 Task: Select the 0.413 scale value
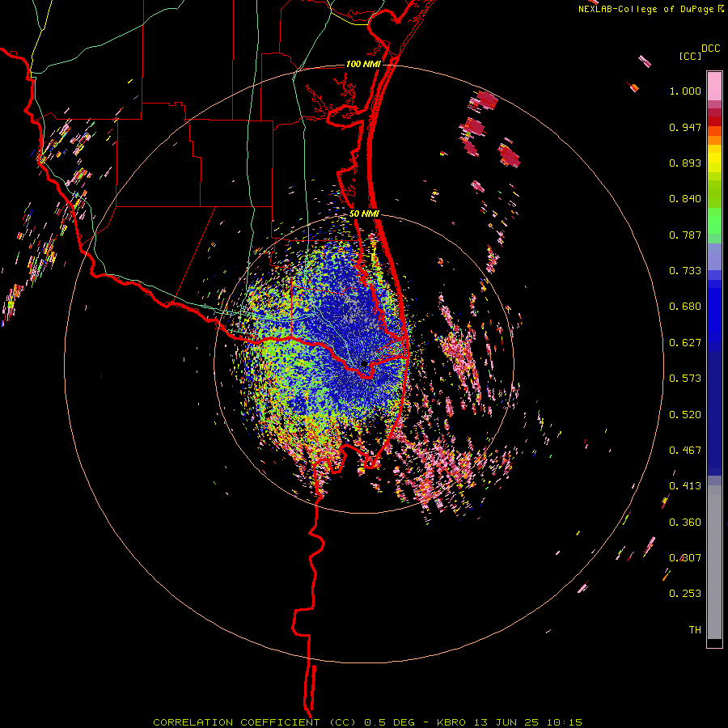[685, 486]
